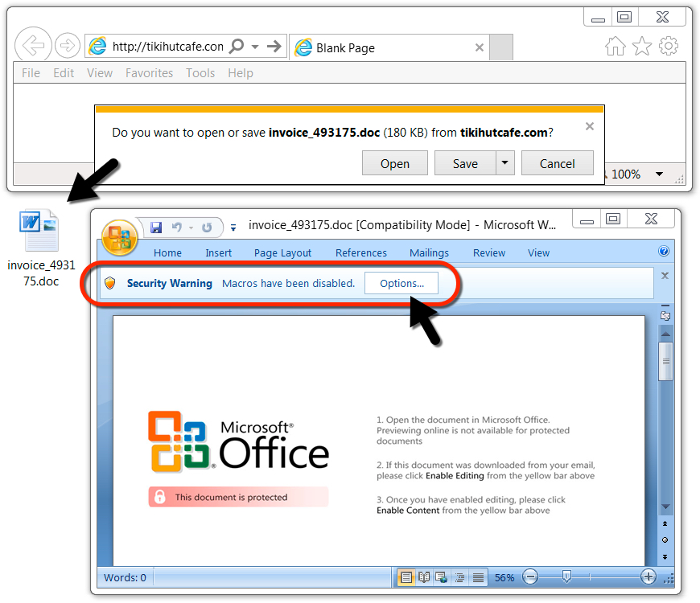The image size is (700, 603).
Task: Open the View menu in Internet Explorer
Action: tap(100, 72)
